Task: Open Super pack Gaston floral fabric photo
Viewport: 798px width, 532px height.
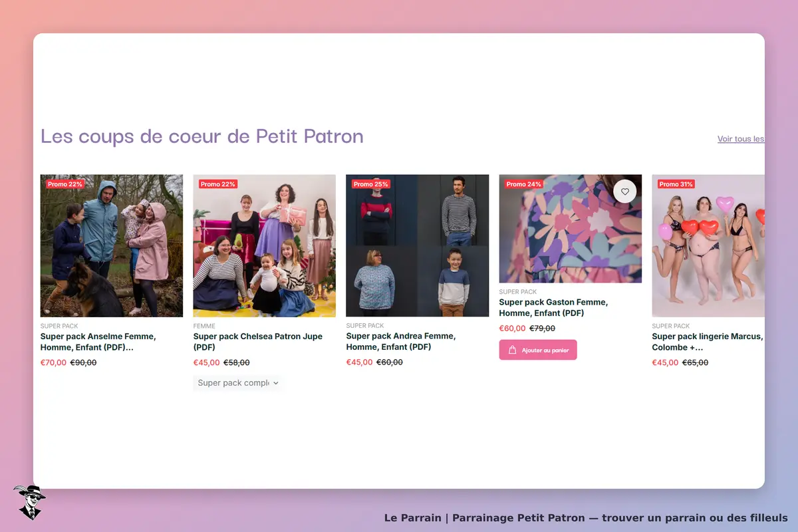Action: pyautogui.click(x=571, y=229)
